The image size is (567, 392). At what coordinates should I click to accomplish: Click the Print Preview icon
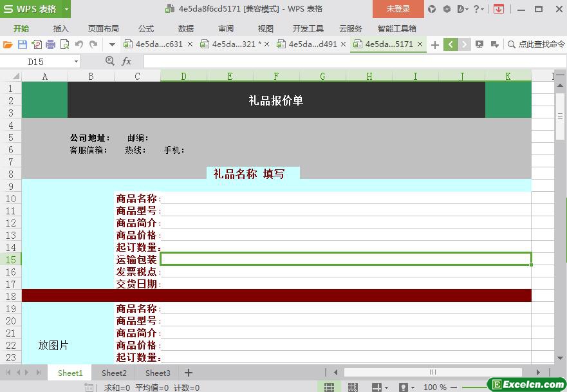[x=64, y=44]
